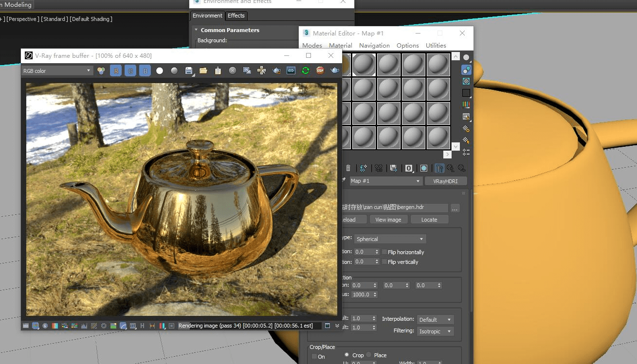637x364 pixels.
Task: Open the Navigation menu
Action: [374, 45]
